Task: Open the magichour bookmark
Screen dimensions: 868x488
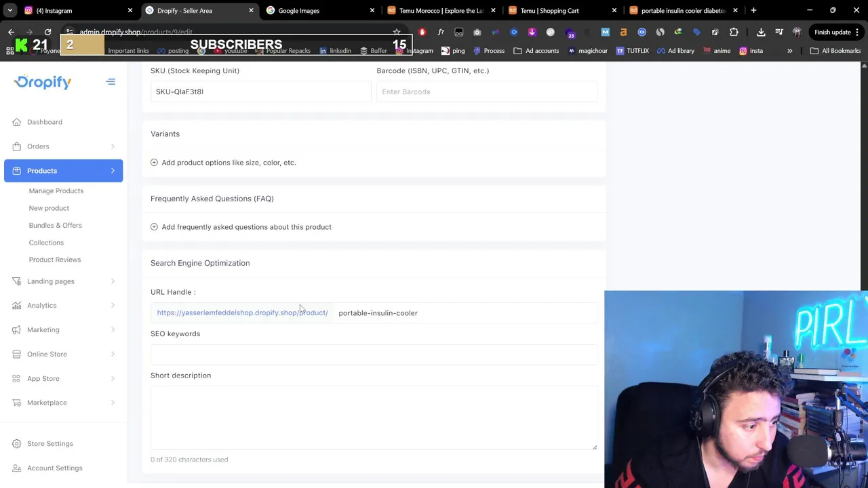Action: tap(587, 51)
